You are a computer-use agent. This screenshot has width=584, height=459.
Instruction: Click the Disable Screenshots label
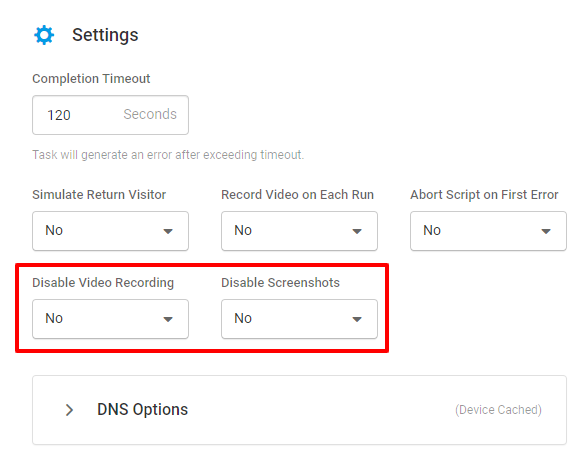280,282
